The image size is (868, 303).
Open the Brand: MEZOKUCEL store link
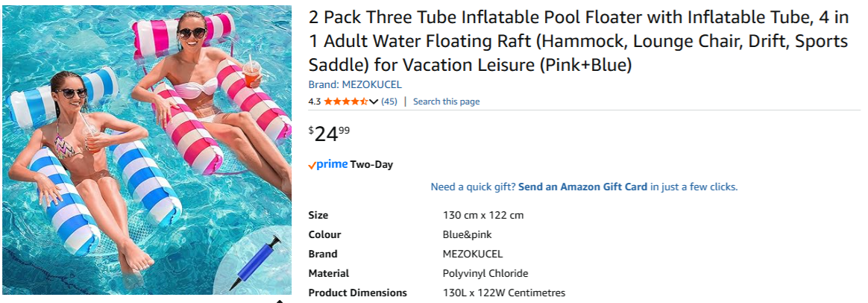[355, 84]
